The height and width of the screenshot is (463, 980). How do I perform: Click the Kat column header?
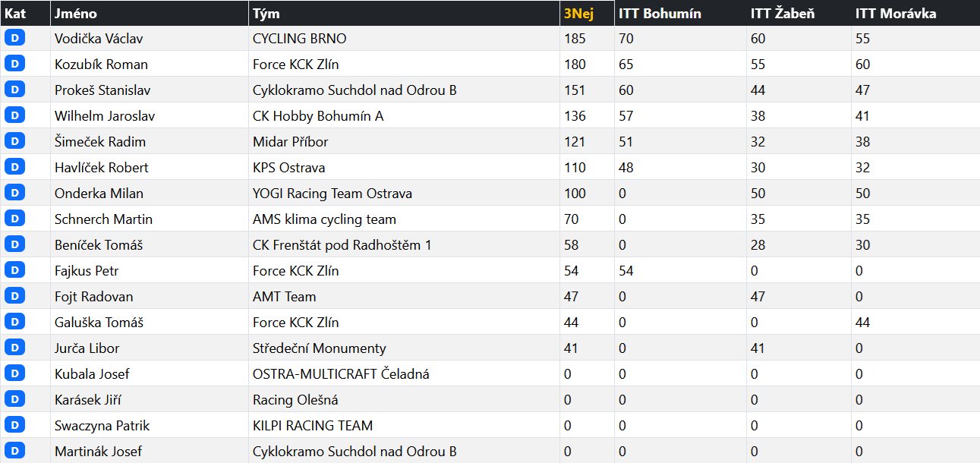pos(15,14)
